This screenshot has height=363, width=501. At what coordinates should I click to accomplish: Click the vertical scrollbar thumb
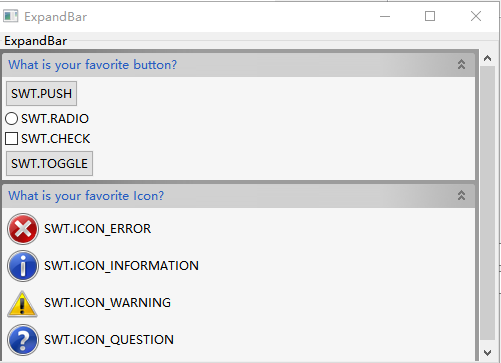[487, 203]
